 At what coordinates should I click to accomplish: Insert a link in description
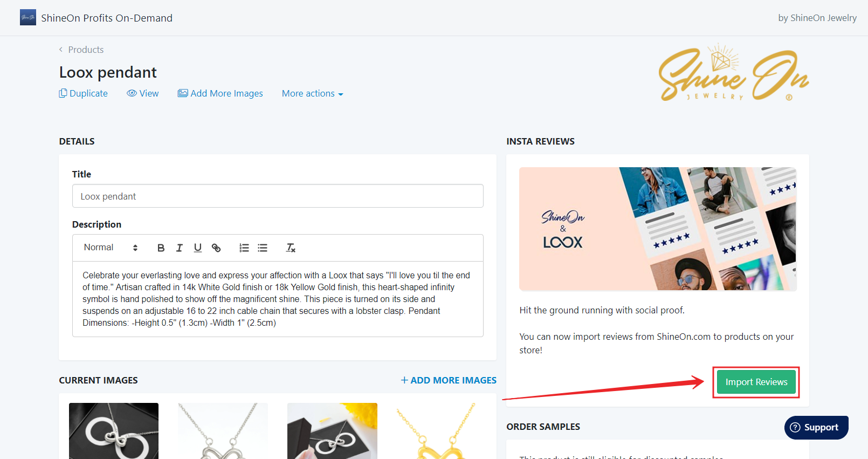216,248
